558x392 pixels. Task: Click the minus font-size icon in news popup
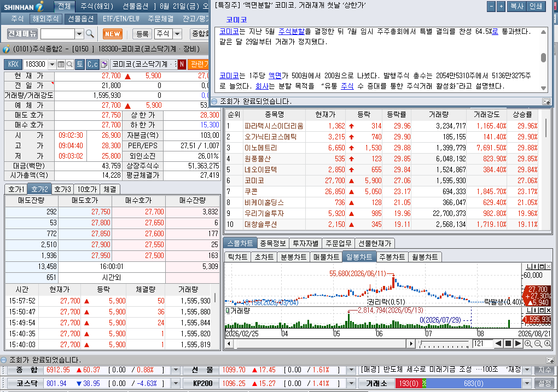(x=491, y=6)
